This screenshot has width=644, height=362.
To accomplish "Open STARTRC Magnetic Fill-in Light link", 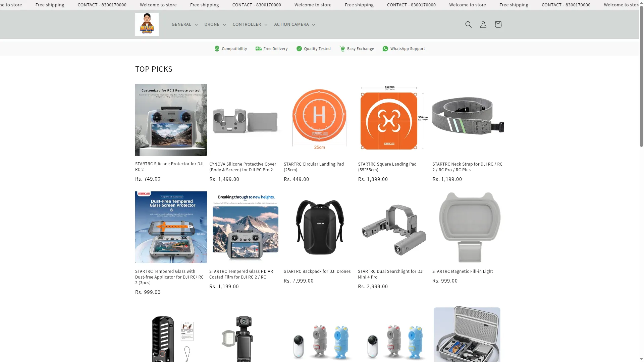I will pyautogui.click(x=463, y=271).
